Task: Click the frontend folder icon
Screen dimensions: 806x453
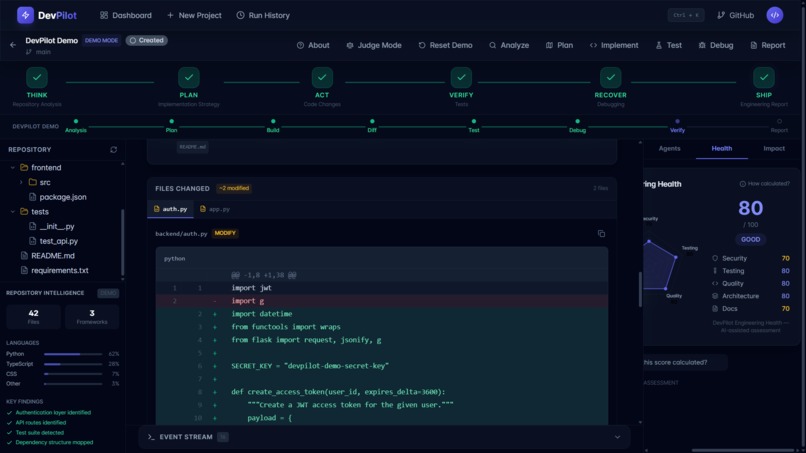Action: 24,168
